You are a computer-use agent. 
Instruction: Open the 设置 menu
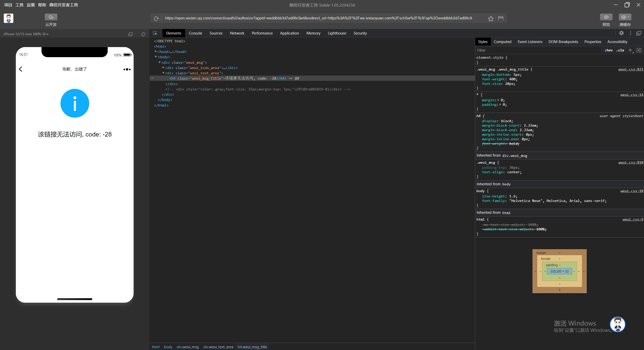(x=31, y=5)
